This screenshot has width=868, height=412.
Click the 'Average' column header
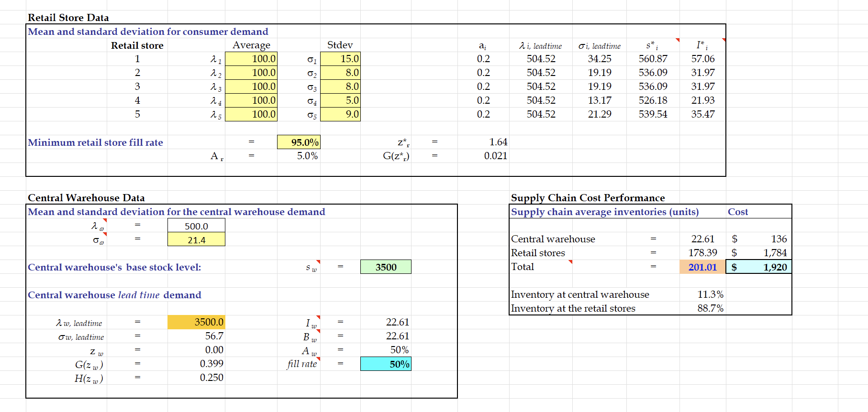pyautogui.click(x=251, y=45)
